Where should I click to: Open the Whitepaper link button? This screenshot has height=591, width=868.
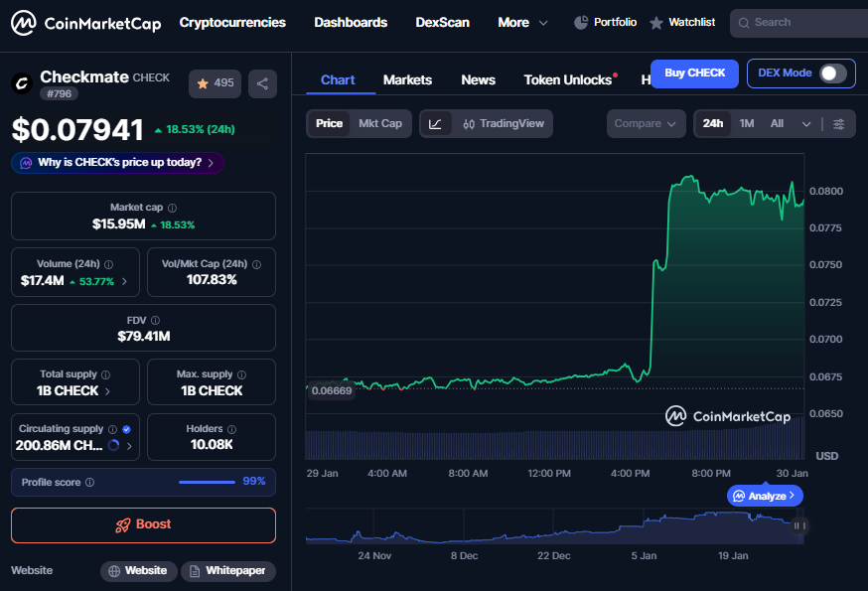(x=228, y=571)
